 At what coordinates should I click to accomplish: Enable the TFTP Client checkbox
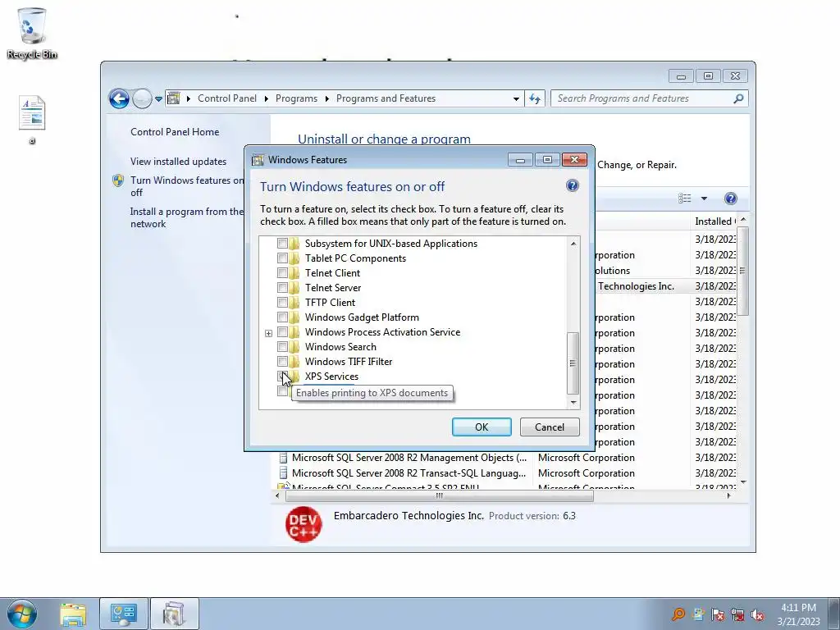(x=282, y=303)
